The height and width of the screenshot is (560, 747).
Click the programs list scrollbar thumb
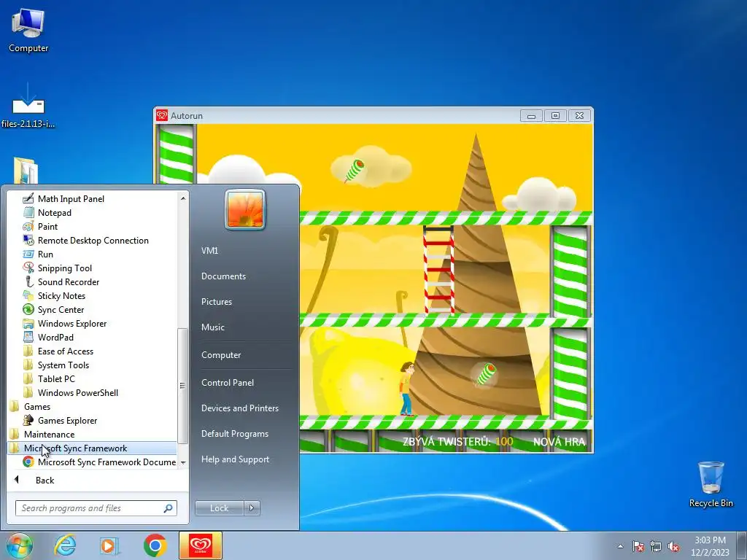(x=183, y=386)
